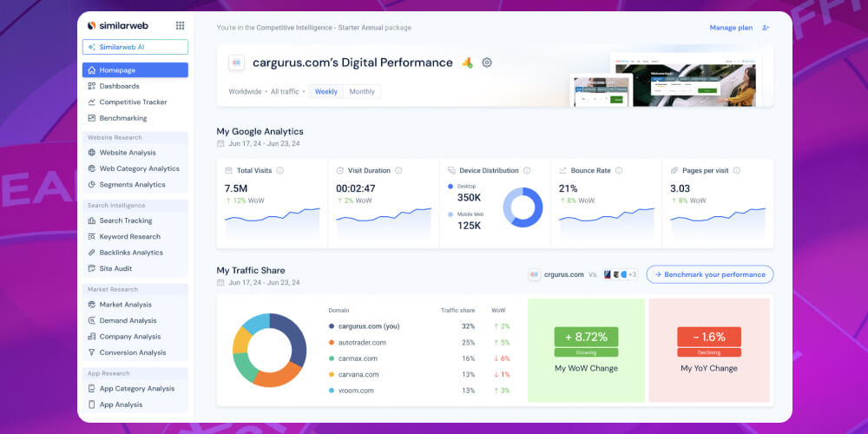Open Web Category Analytics
This screenshot has height=434, width=868.
pos(135,169)
